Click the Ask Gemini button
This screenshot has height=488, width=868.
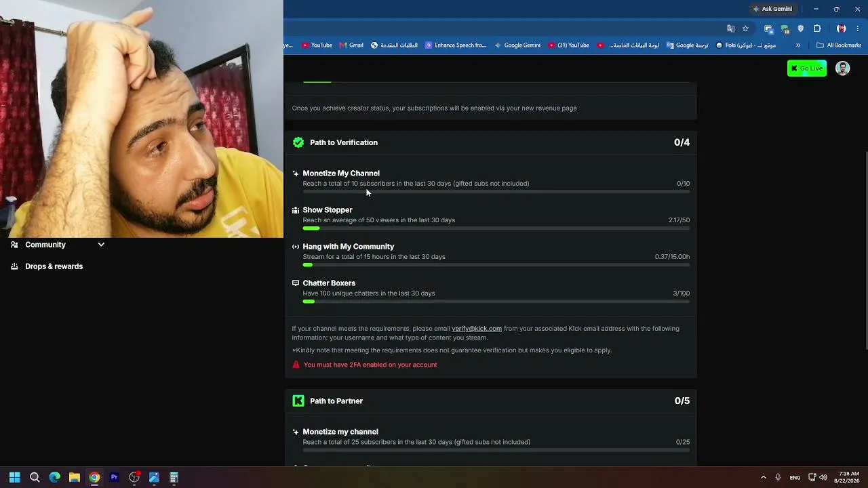772,9
